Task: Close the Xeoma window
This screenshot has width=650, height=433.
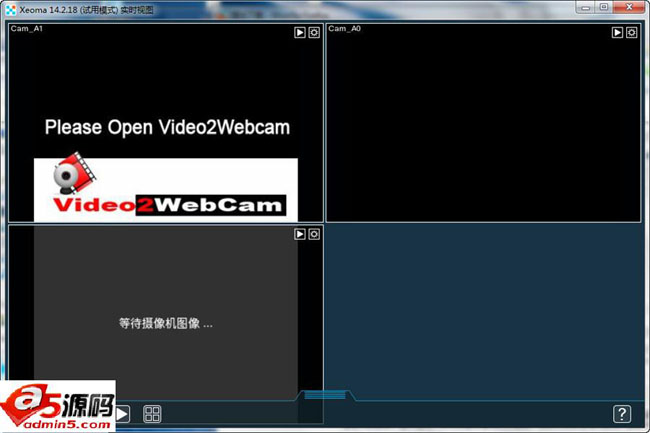Action: pyautogui.click(x=629, y=7)
